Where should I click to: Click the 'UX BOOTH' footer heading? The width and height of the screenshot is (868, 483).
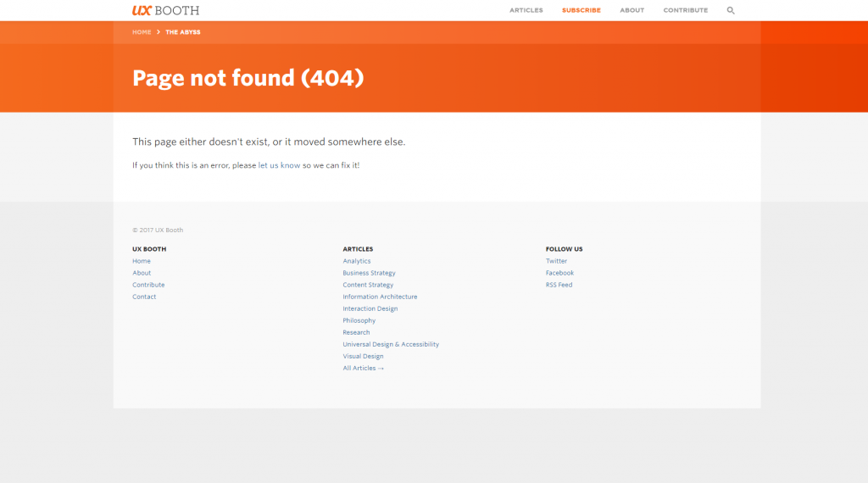pos(149,249)
